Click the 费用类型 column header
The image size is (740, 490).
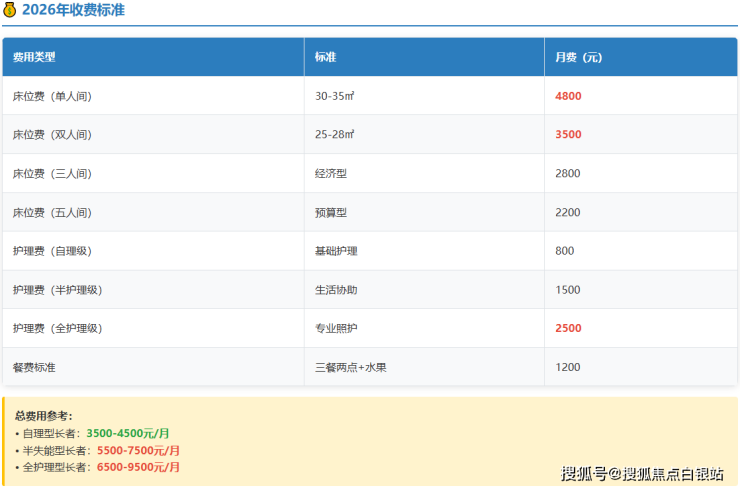click(x=34, y=58)
